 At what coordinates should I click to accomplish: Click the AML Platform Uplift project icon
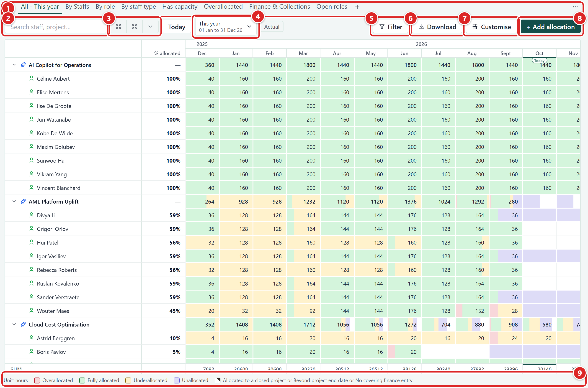(23, 202)
